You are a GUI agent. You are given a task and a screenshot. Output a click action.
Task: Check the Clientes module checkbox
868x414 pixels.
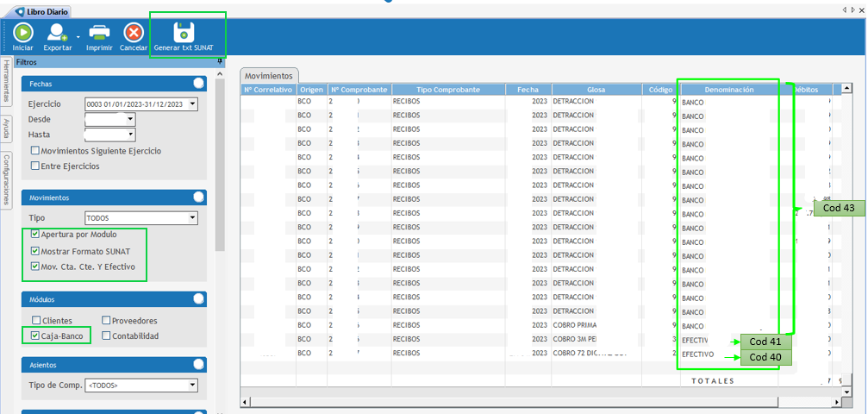click(36, 320)
